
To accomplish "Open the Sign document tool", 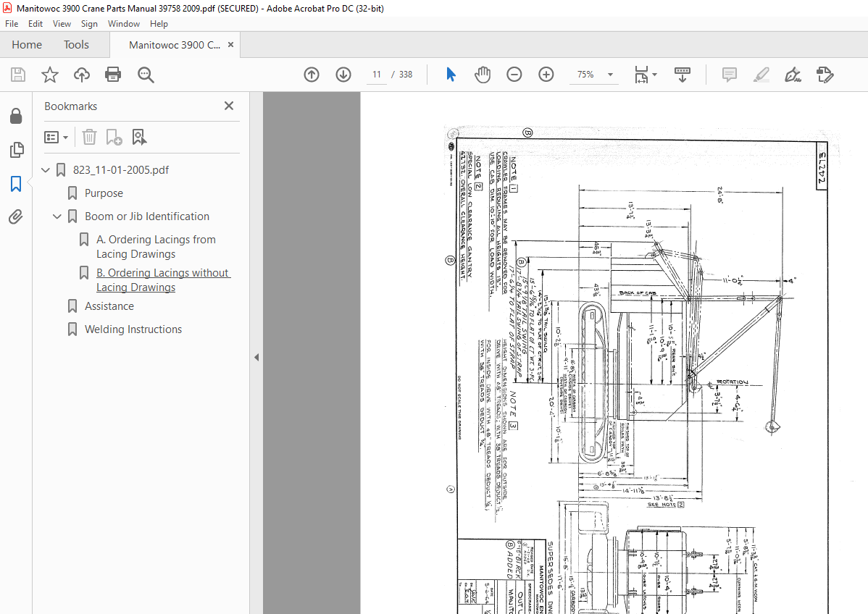I will click(x=793, y=75).
